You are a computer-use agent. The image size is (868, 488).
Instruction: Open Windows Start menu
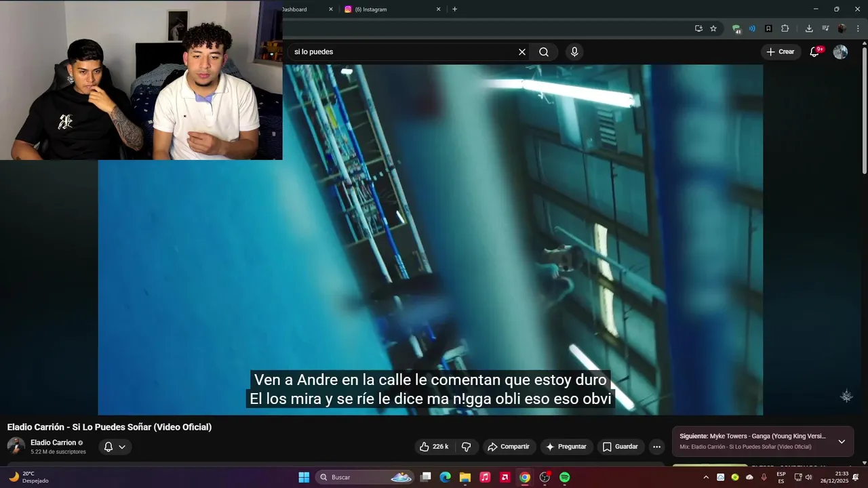(x=304, y=477)
